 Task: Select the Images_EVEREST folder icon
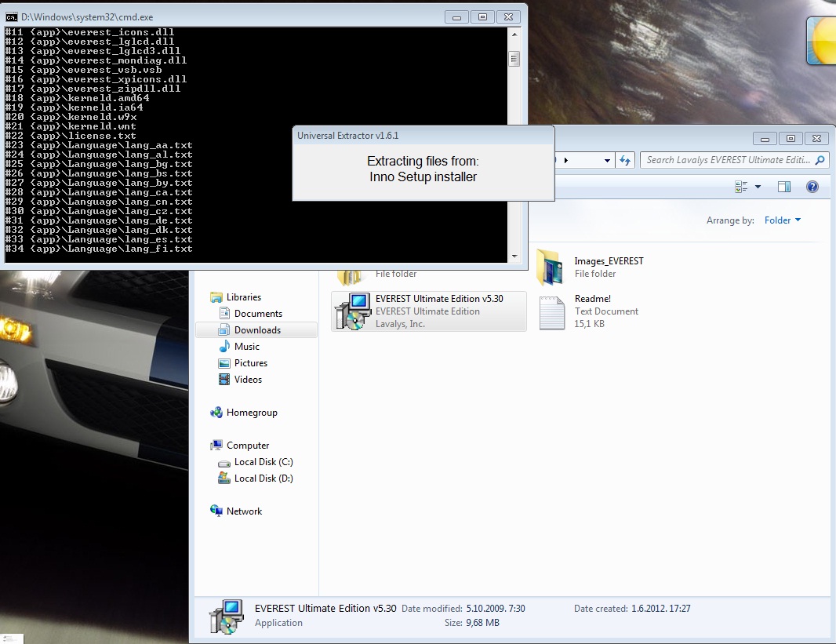tap(551, 267)
